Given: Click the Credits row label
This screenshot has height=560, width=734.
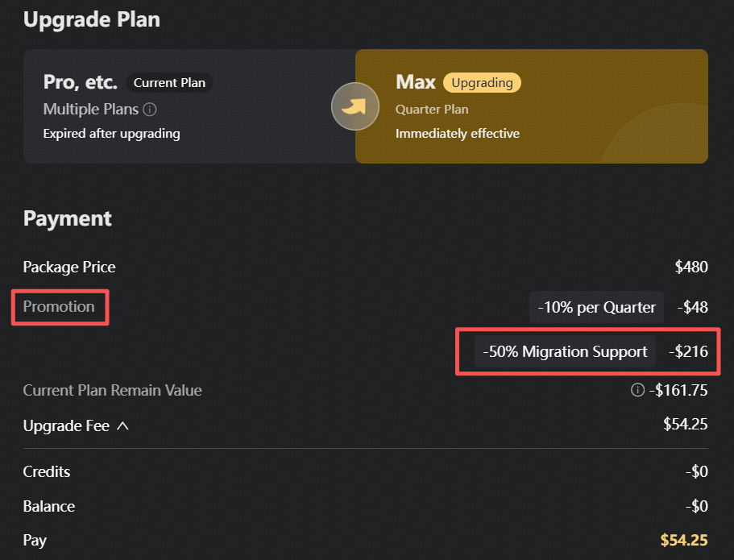Looking at the screenshot, I should (47, 471).
